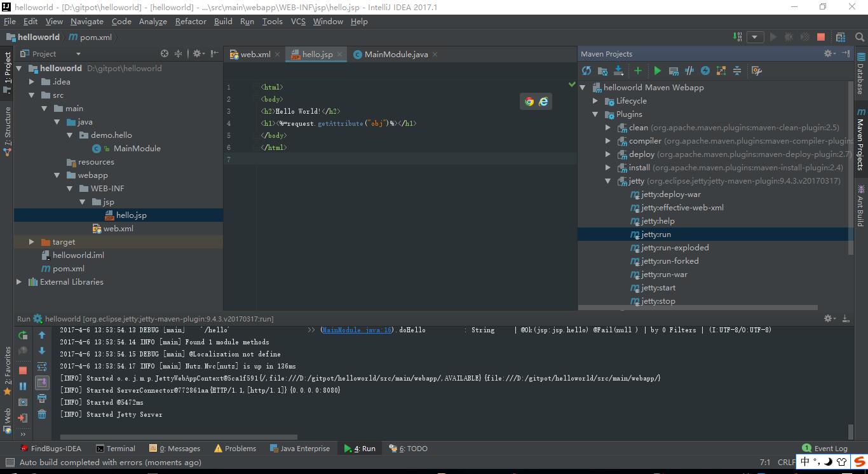Viewport: 868px width, 474px height.
Task: Open the Refactor menu
Action: click(191, 21)
